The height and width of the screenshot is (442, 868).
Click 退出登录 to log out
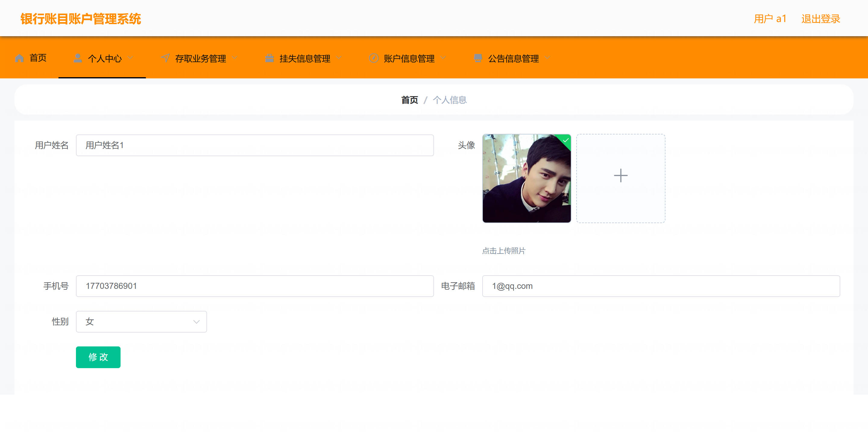tap(821, 19)
